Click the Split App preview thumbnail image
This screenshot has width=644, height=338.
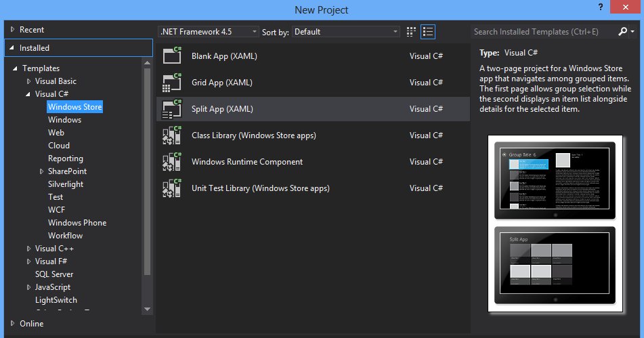point(555,224)
